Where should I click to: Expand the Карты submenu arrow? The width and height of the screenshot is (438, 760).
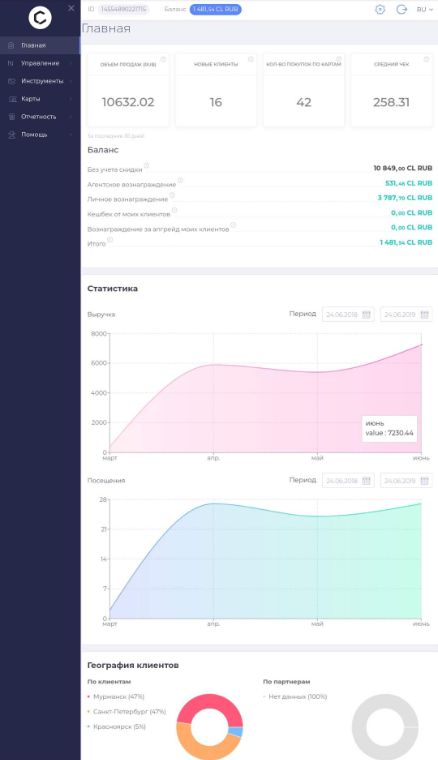71,99
